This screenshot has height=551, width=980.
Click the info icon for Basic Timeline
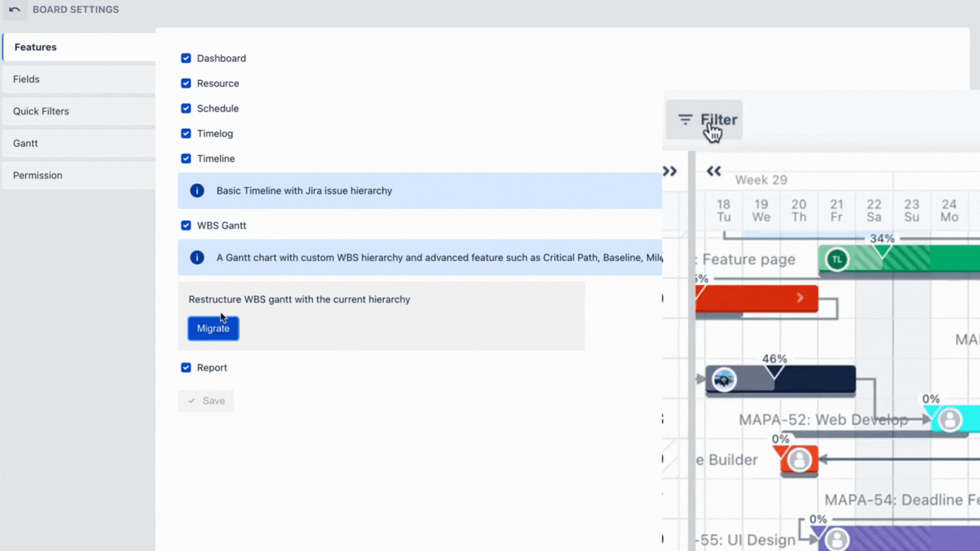tap(197, 191)
